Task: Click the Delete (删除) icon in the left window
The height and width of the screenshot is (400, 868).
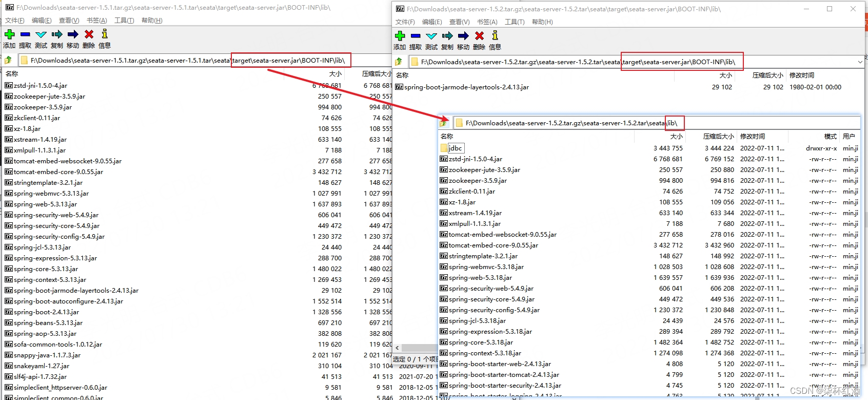Action: coord(89,34)
